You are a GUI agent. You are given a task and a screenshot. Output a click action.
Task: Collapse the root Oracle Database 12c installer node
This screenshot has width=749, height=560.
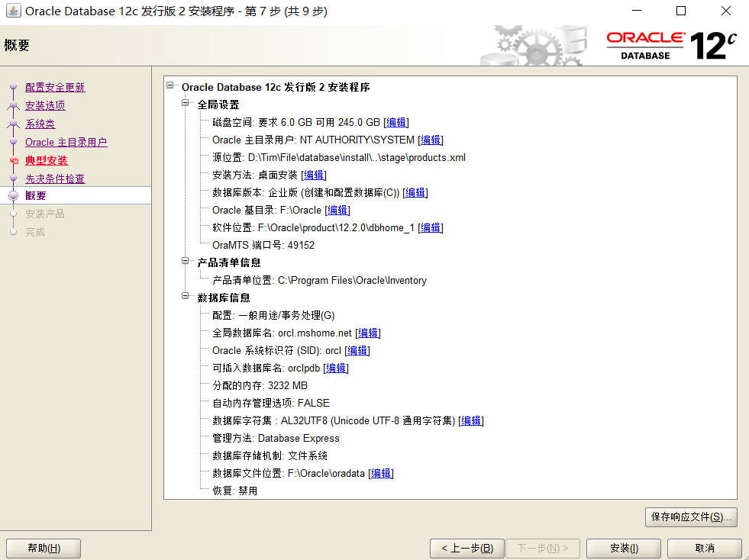(169, 85)
